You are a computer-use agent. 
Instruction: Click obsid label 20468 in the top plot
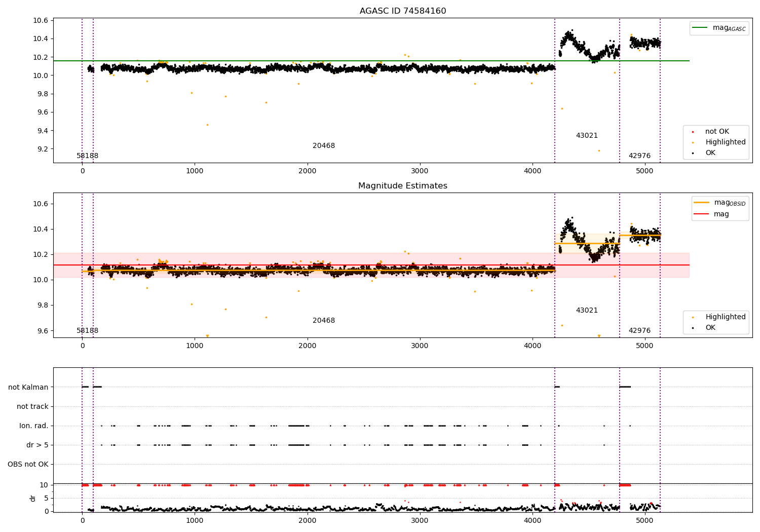(x=324, y=146)
